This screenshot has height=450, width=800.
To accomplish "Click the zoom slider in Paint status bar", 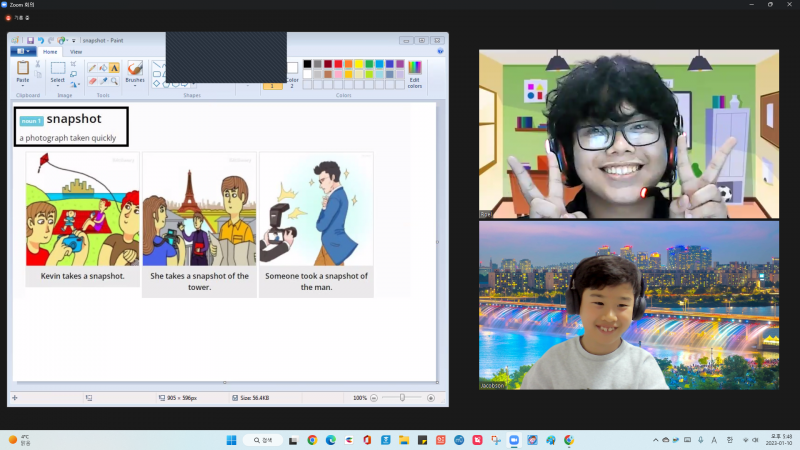I will click(x=402, y=397).
